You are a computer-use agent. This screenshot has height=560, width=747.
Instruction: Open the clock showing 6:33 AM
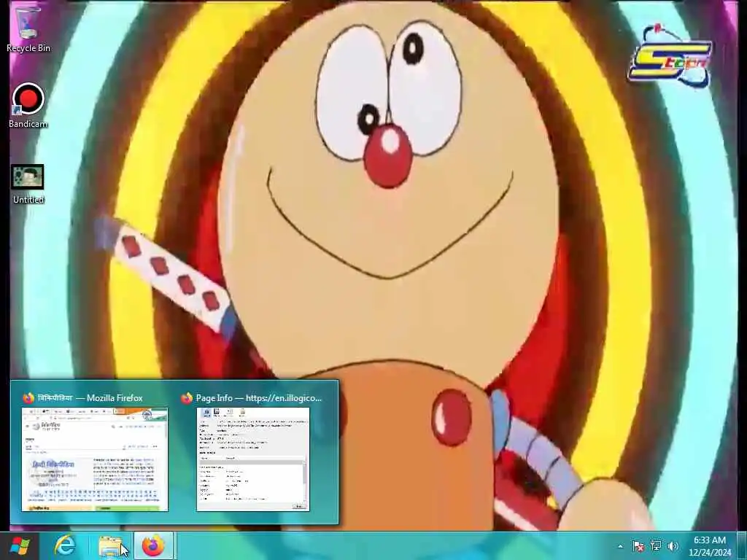coord(710,546)
